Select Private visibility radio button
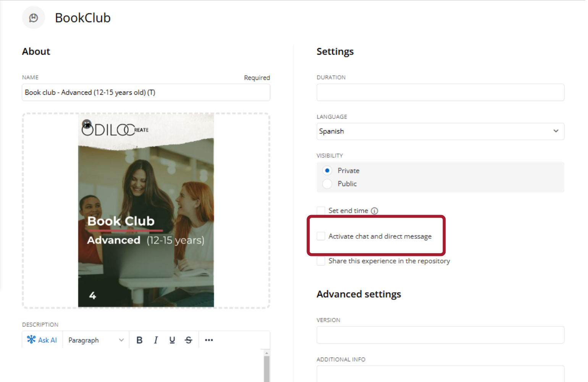The height and width of the screenshot is (382, 588). pyautogui.click(x=327, y=170)
